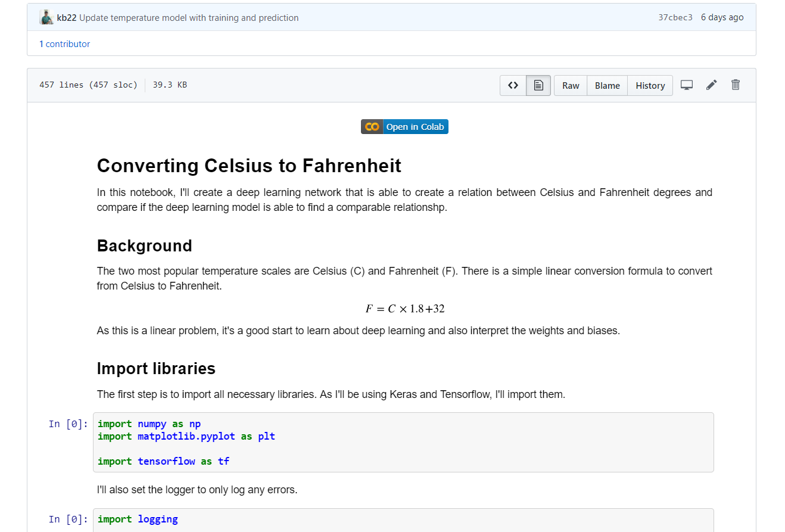Image resolution: width=785 pixels, height=532 pixels.
Task: Click the formula F = C × 1.8+32
Action: pos(405,309)
